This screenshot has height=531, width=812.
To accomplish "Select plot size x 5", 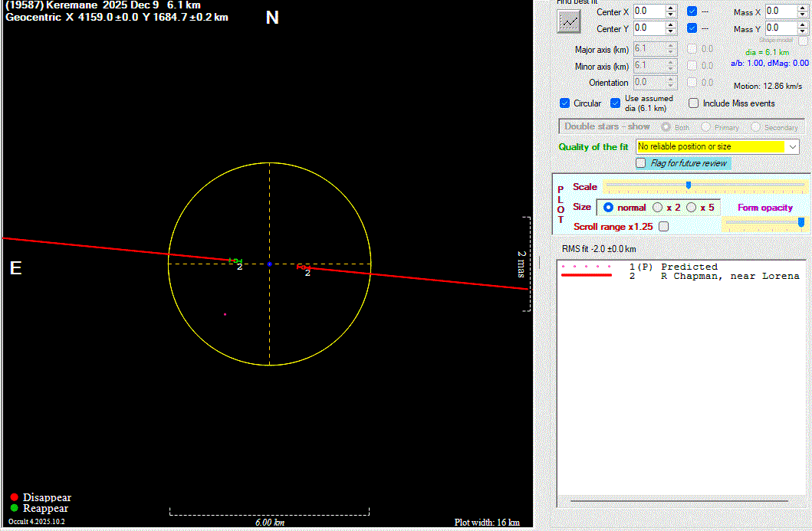I will (692, 208).
